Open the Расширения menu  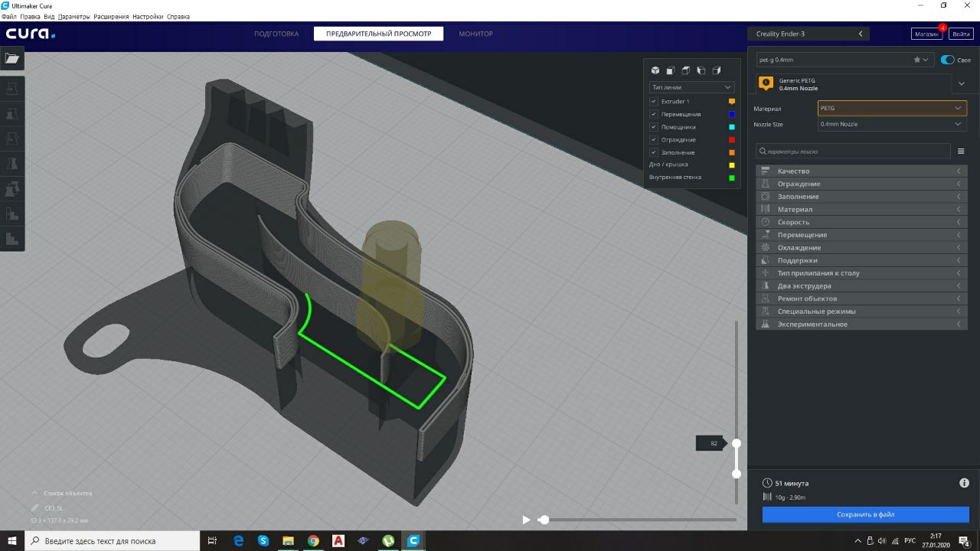tap(111, 16)
